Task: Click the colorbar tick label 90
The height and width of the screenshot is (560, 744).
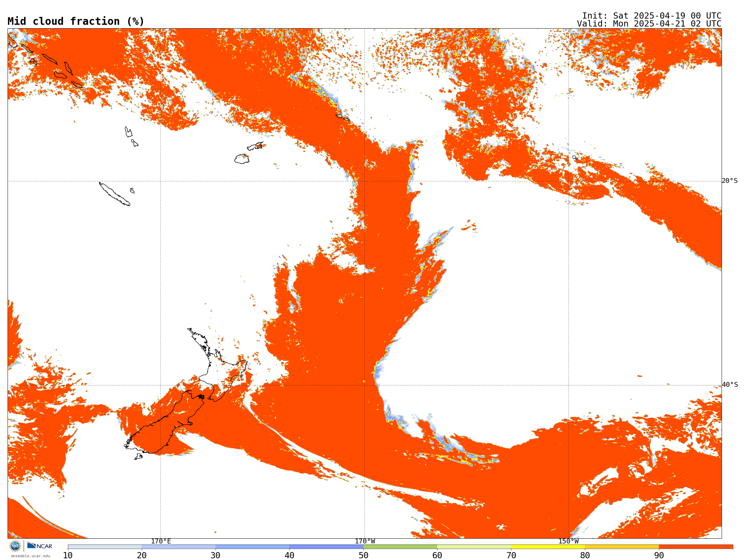Action: 659,556
